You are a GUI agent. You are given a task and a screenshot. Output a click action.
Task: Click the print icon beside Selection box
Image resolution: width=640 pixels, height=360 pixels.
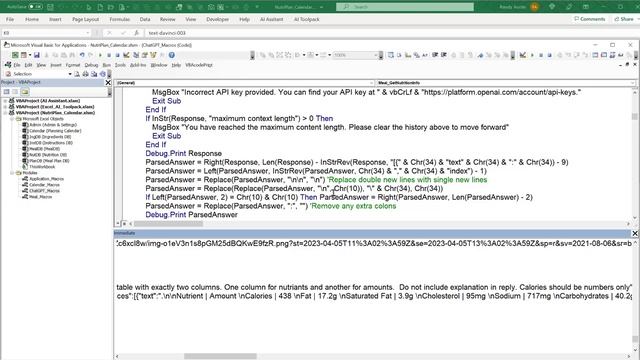click(x=86, y=74)
